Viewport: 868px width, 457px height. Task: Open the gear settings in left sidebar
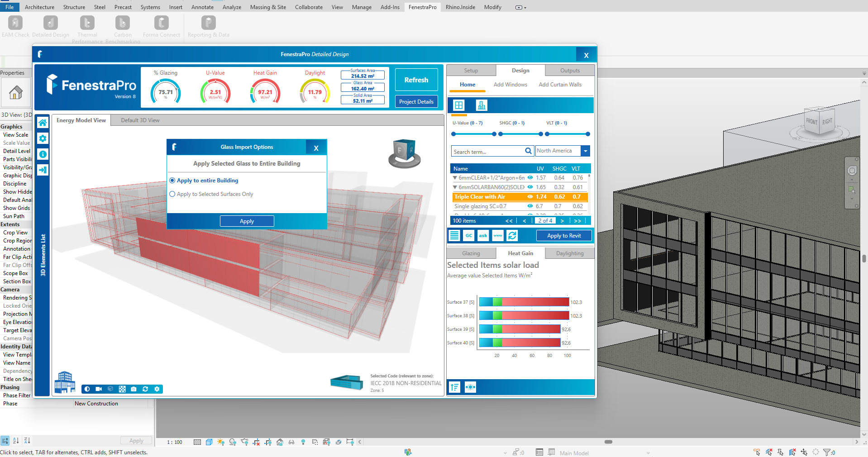[43, 138]
